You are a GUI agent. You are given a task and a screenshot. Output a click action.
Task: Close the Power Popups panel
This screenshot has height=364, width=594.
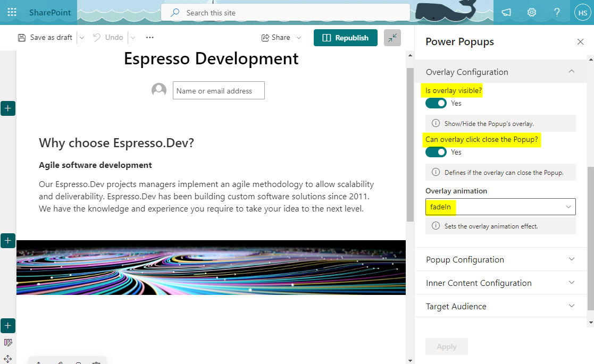coord(580,42)
